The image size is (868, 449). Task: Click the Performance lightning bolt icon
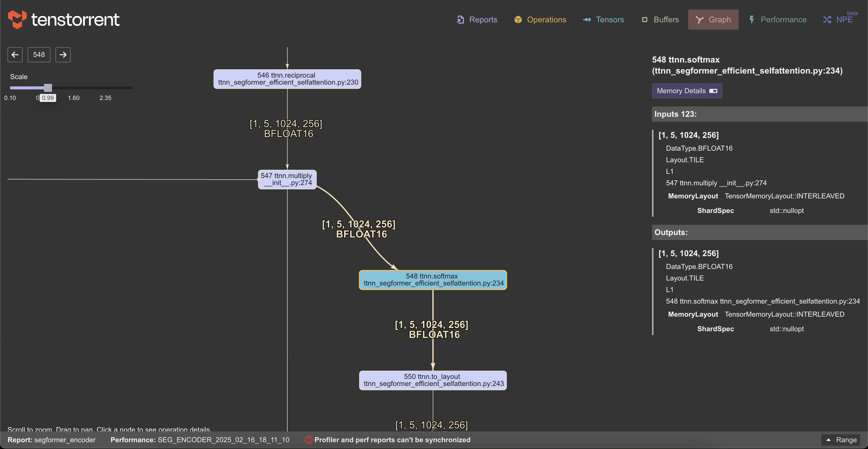coord(752,20)
